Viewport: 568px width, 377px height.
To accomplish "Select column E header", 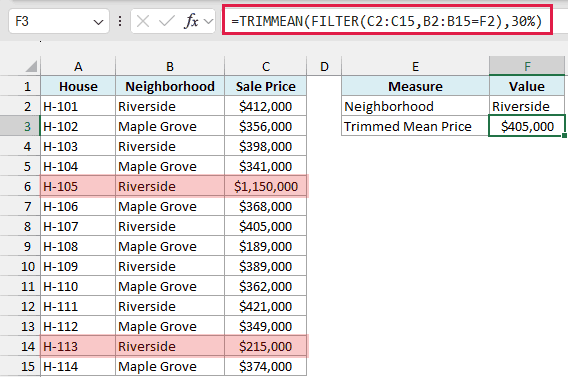I will click(415, 66).
